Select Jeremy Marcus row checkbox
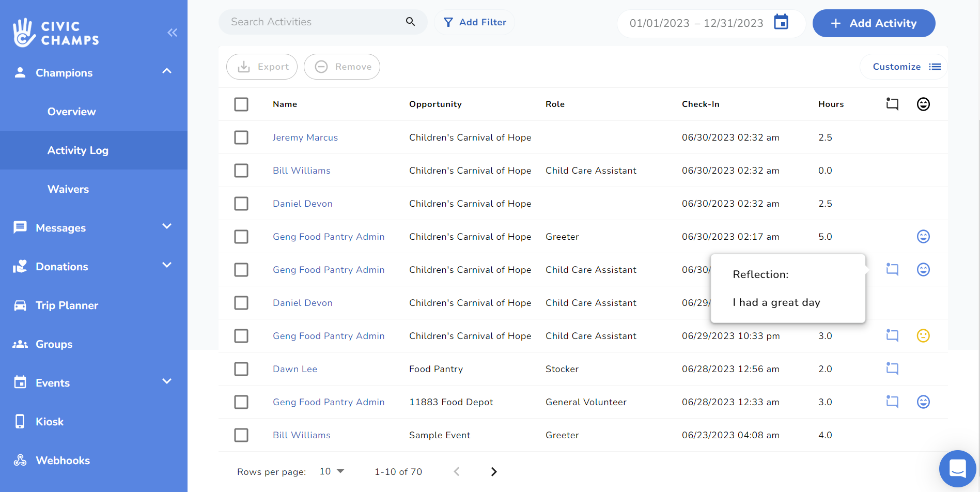This screenshot has width=980, height=492. click(241, 137)
